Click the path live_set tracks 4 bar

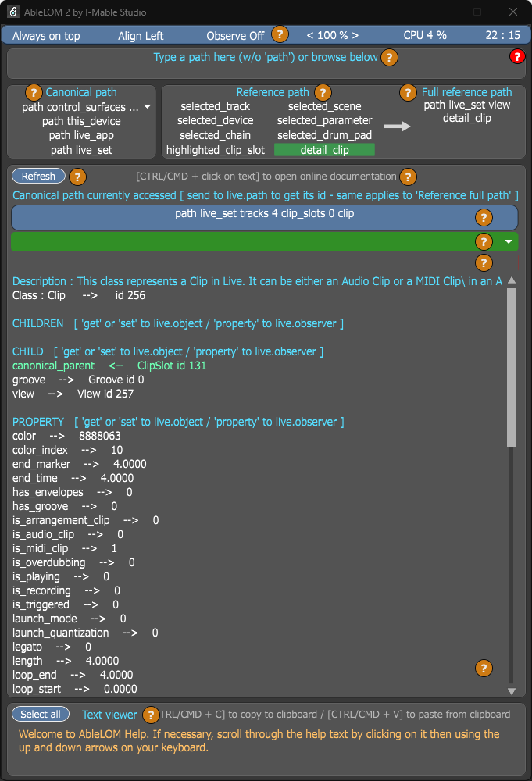[265, 218]
